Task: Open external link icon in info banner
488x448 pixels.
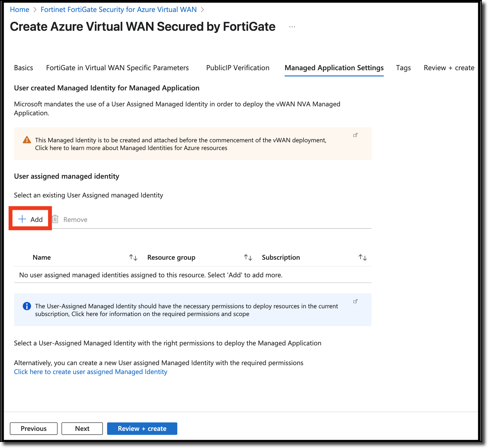Action: pos(355,301)
